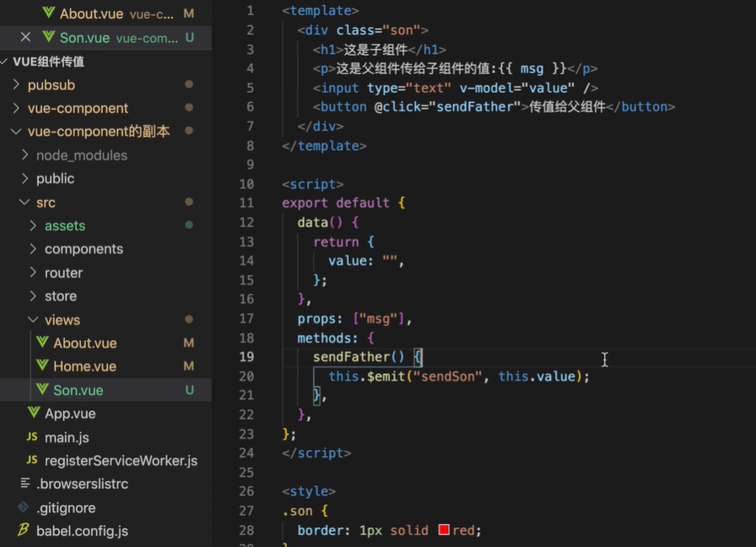Open About.vue in the open editors list

[x=105, y=14]
